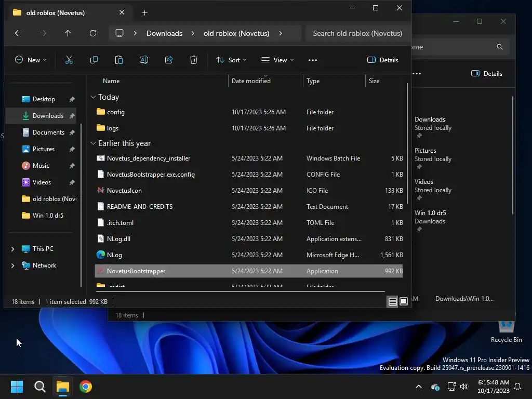
Task: Click the Paste clipboard icon
Action: click(x=119, y=60)
